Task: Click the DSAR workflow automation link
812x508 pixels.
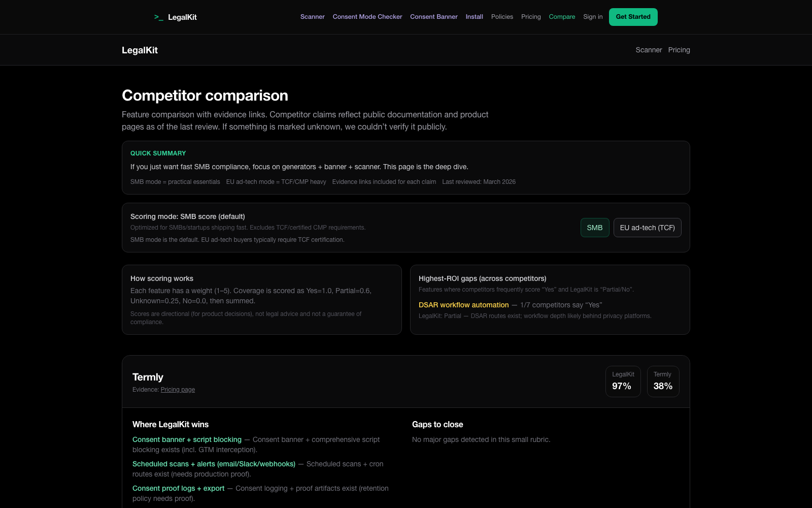Action: [x=463, y=305]
